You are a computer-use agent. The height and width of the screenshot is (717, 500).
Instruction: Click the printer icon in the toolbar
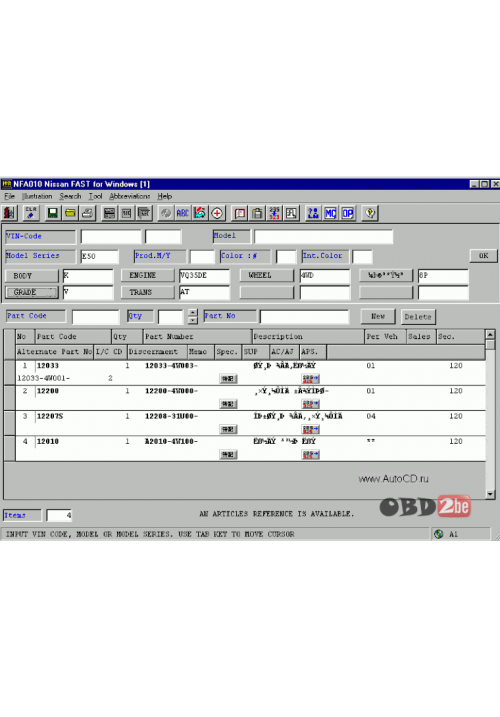[87, 213]
